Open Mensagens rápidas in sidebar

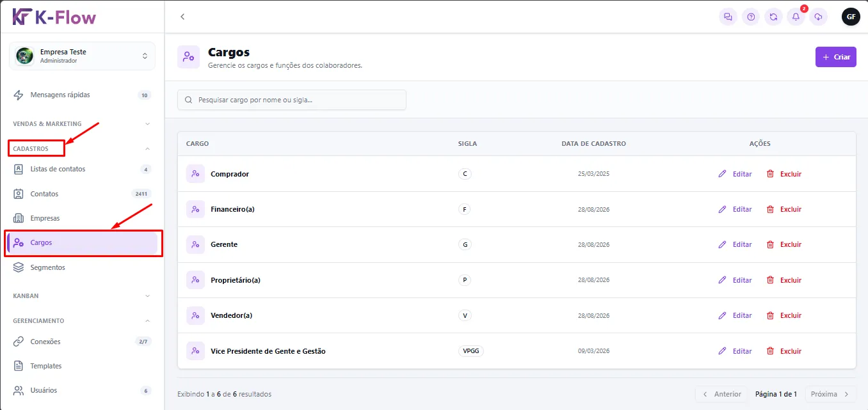click(82, 95)
